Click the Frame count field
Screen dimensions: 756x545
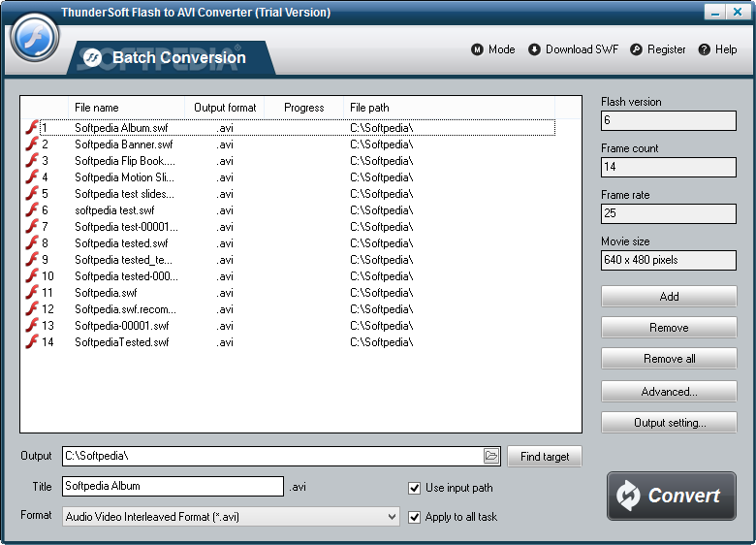(x=668, y=167)
